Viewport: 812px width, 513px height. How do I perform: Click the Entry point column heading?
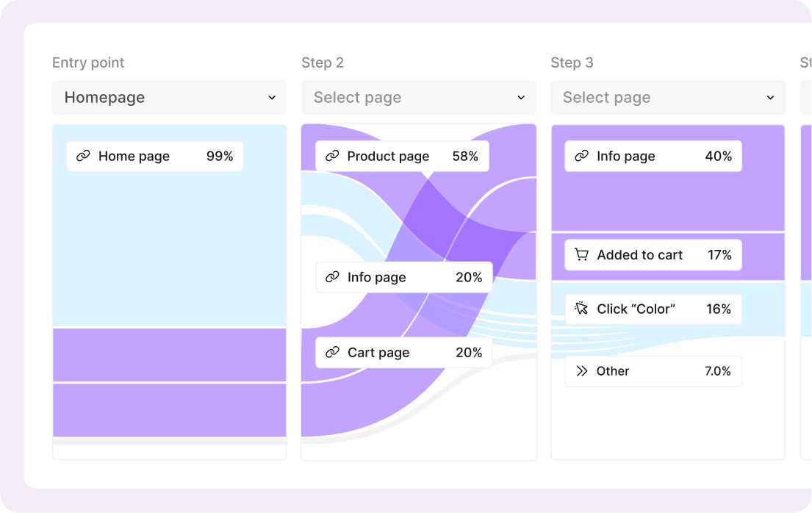pos(88,62)
